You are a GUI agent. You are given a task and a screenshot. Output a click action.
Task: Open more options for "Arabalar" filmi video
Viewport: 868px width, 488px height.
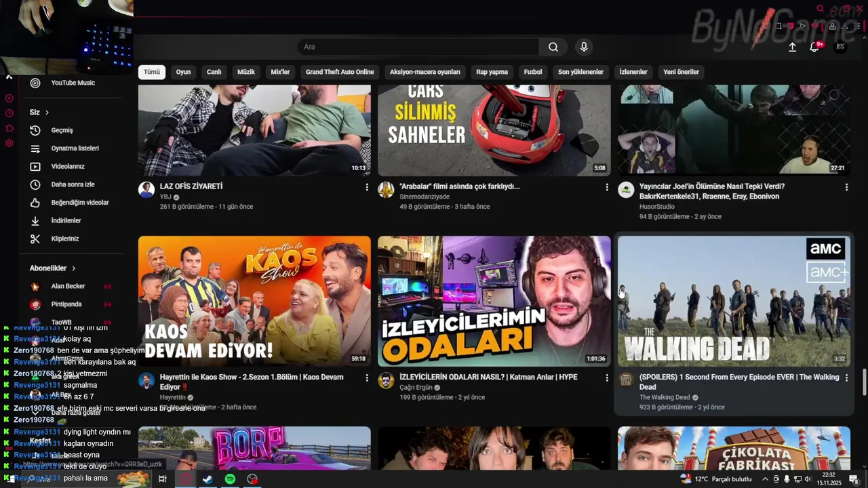(x=607, y=187)
